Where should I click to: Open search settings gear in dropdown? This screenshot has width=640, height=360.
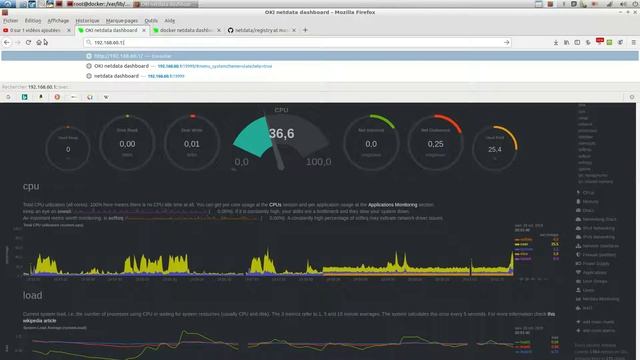pyautogui.click(x=632, y=97)
